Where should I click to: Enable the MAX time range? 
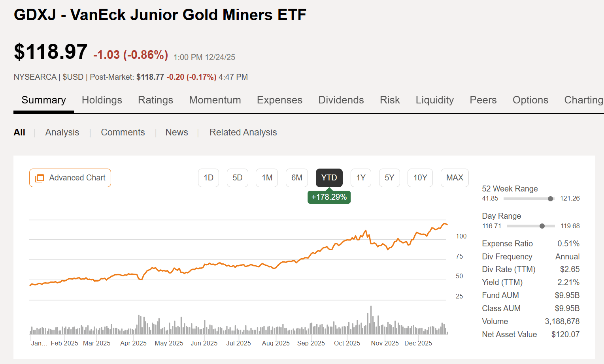[455, 178]
